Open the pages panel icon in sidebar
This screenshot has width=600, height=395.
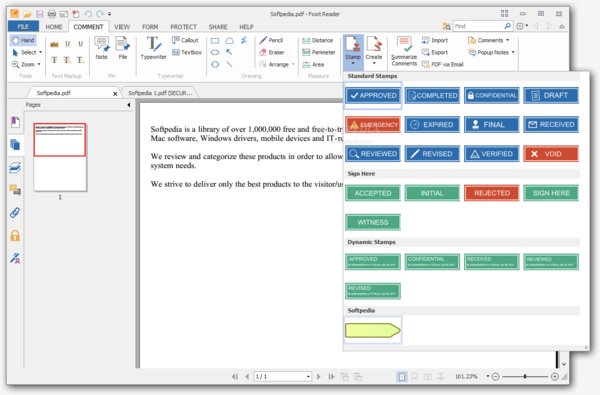15,145
